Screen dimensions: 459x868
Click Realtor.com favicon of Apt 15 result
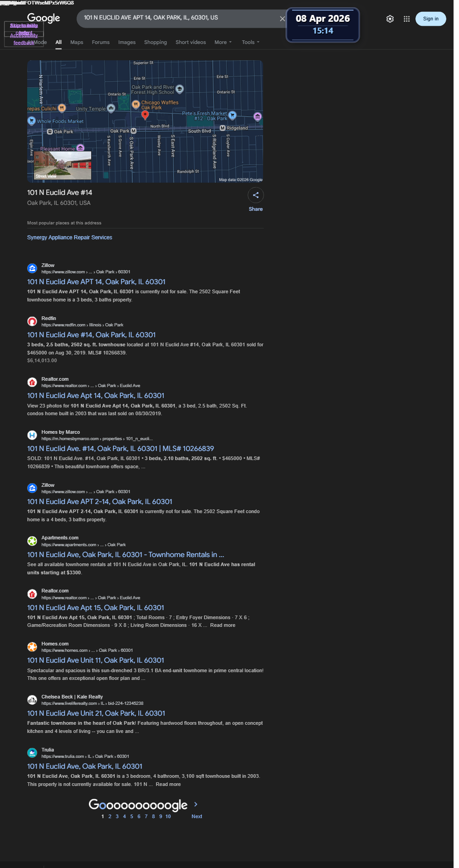[x=32, y=594]
